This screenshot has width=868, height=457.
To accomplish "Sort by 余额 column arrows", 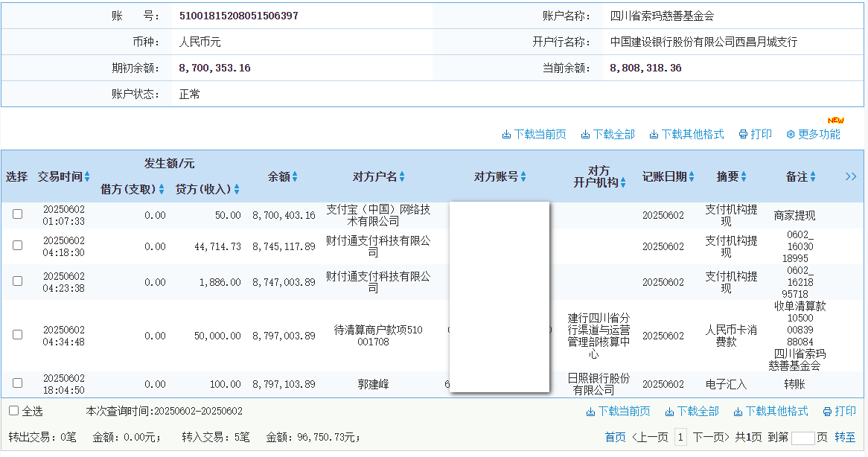I will [295, 176].
